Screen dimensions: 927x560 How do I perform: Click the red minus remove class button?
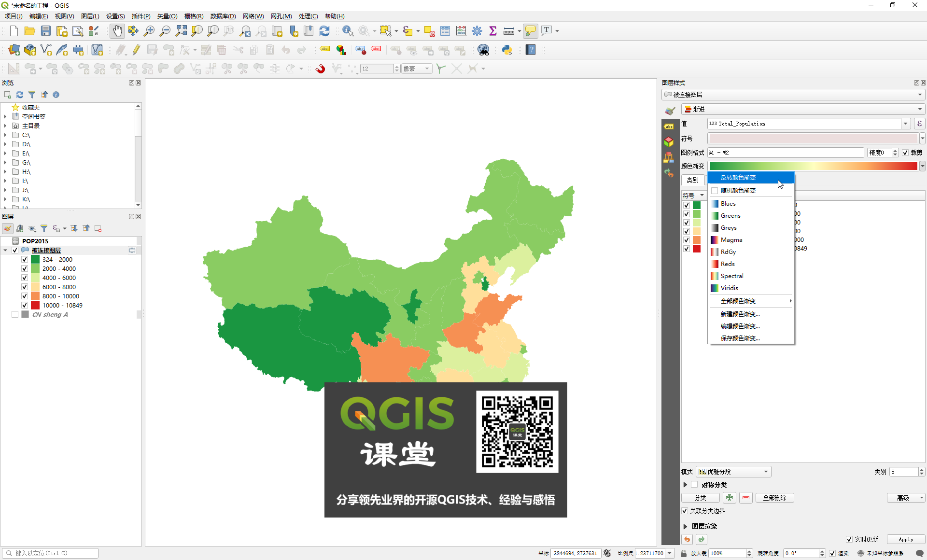(746, 498)
